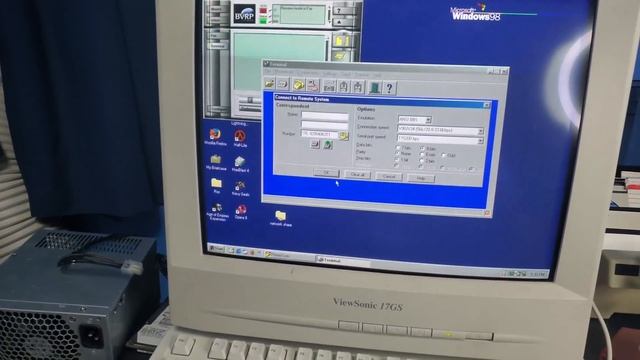640x360 pixels.
Task: Open the Mozilla Firefox desktop icon
Action: point(215,137)
